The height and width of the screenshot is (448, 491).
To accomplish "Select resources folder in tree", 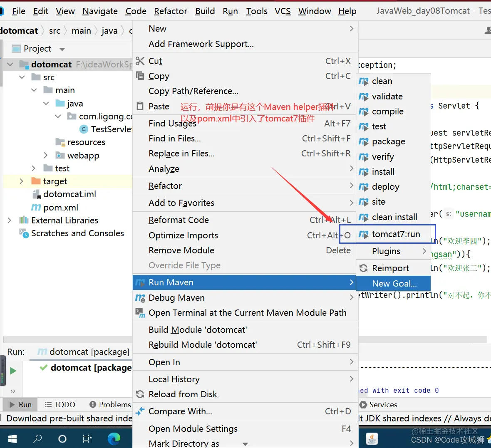I will [x=86, y=142].
